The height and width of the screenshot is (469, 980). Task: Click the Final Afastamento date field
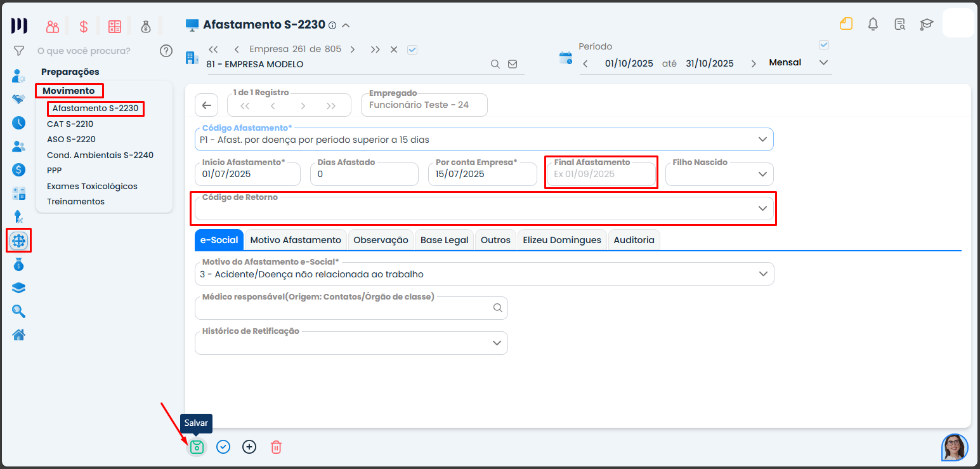pos(601,174)
